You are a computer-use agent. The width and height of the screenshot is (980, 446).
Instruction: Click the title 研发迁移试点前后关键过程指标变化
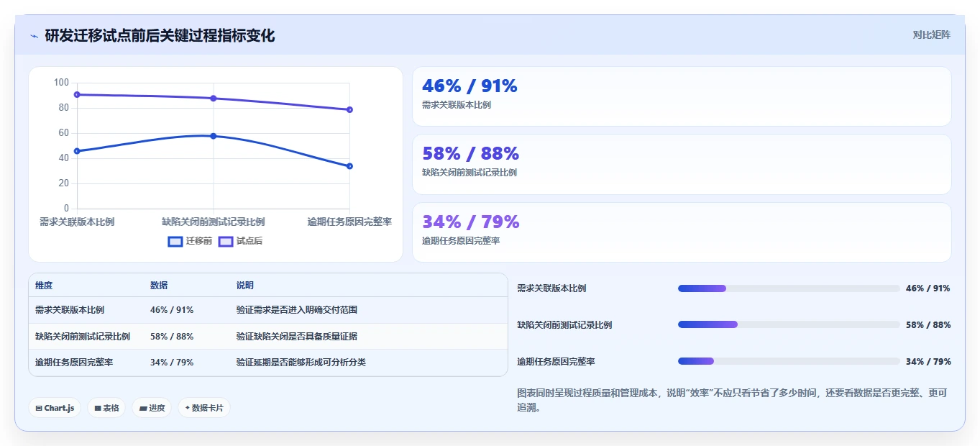tap(160, 36)
